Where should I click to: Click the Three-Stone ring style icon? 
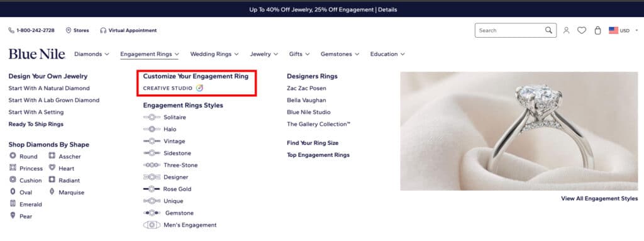click(x=152, y=165)
